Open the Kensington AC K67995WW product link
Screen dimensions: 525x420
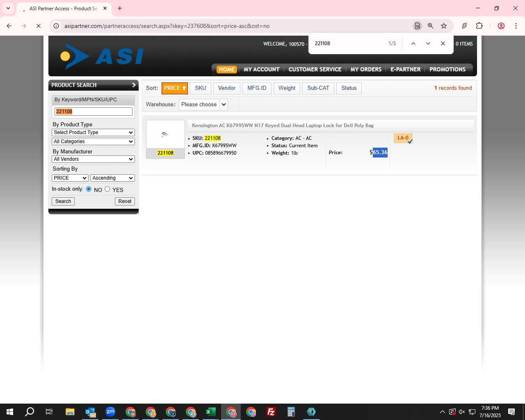tap(283, 126)
